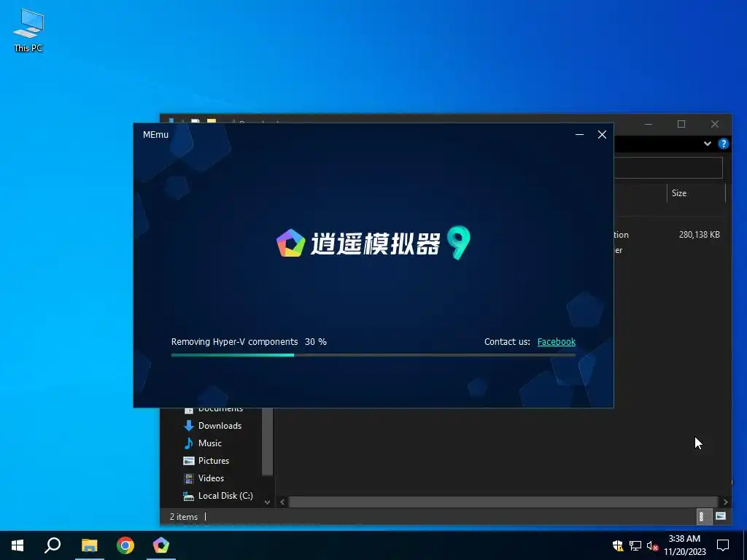
Task: Open Downloads folder in File Explorer sidebar
Action: pyautogui.click(x=220, y=426)
